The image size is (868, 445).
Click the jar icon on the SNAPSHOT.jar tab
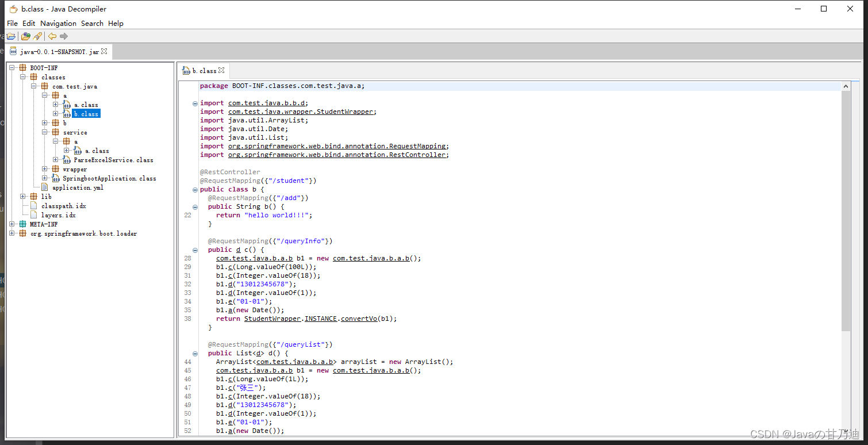click(x=14, y=51)
